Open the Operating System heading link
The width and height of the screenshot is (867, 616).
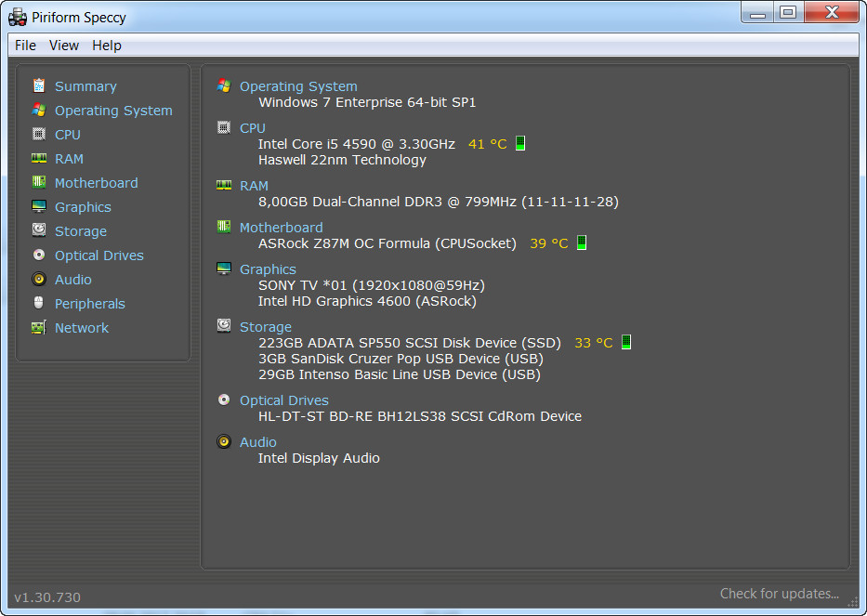pyautogui.click(x=297, y=86)
